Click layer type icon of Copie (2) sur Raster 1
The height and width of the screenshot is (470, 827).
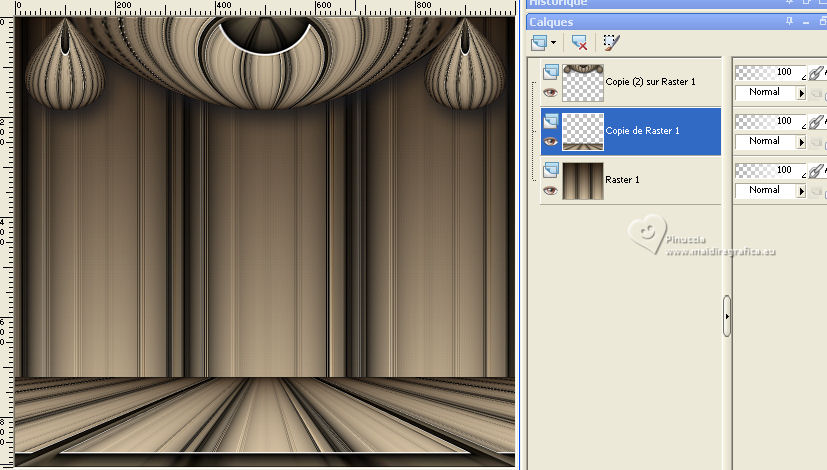pos(550,71)
